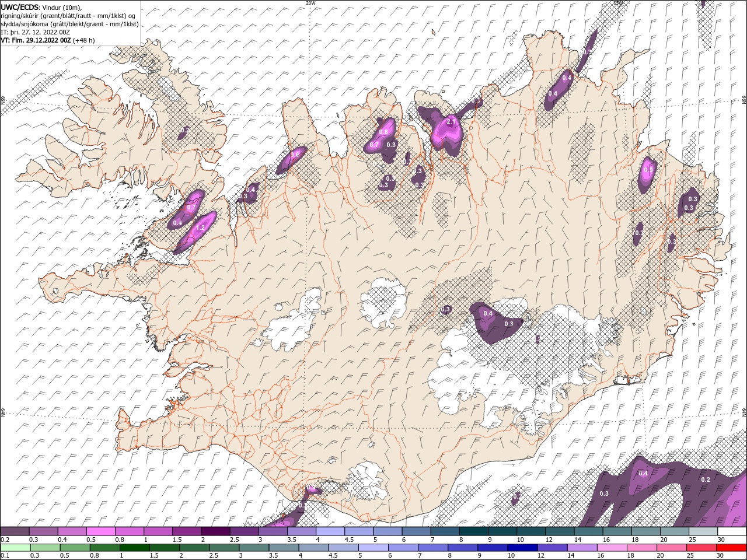Click the bright pink snow legend swatch above 0.5
Image resolution: width=747 pixels, height=560 pixels.
(x=100, y=531)
